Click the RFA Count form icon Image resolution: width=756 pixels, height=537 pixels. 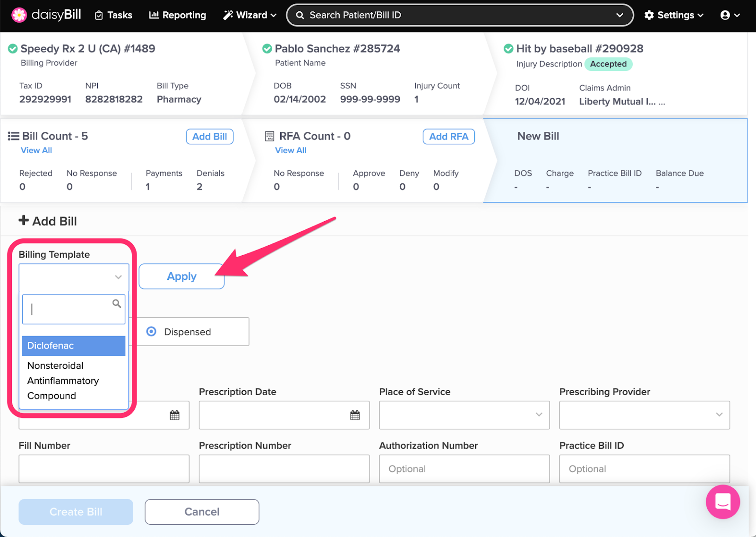coord(269,136)
